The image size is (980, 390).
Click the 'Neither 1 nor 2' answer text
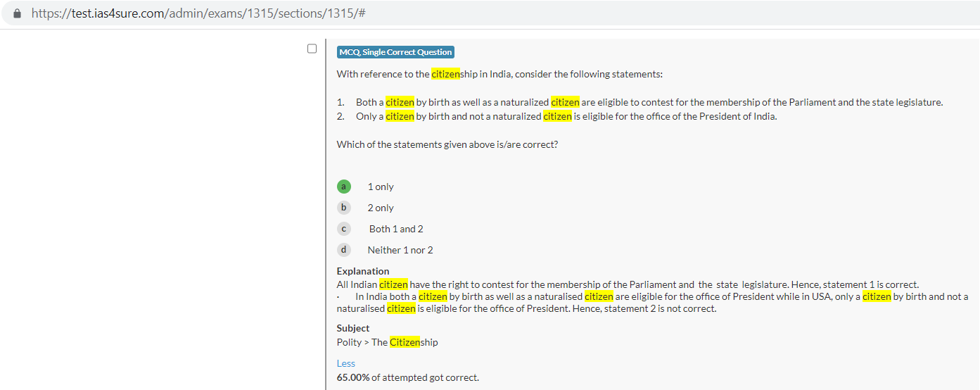pos(400,250)
